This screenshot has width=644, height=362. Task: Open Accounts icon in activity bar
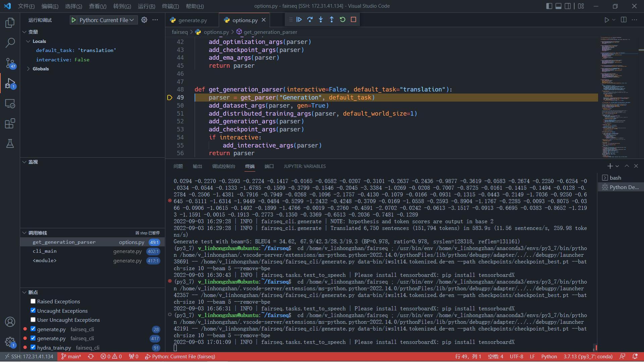coord(10,322)
